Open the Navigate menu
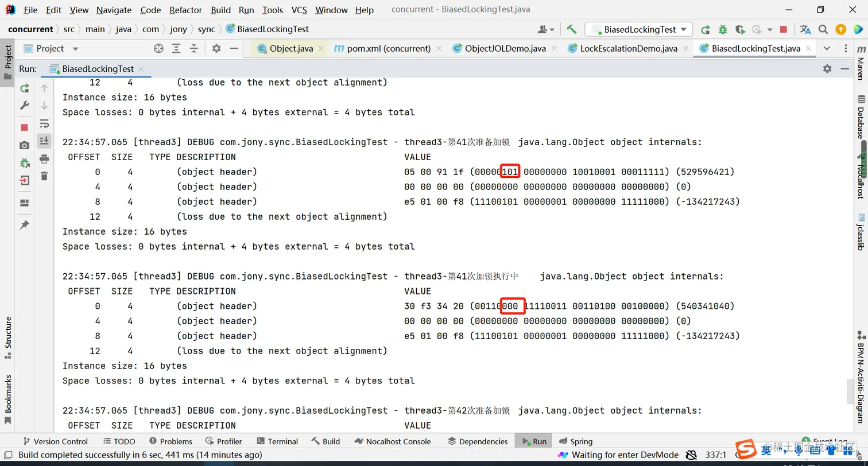The width and height of the screenshot is (868, 466). (114, 10)
